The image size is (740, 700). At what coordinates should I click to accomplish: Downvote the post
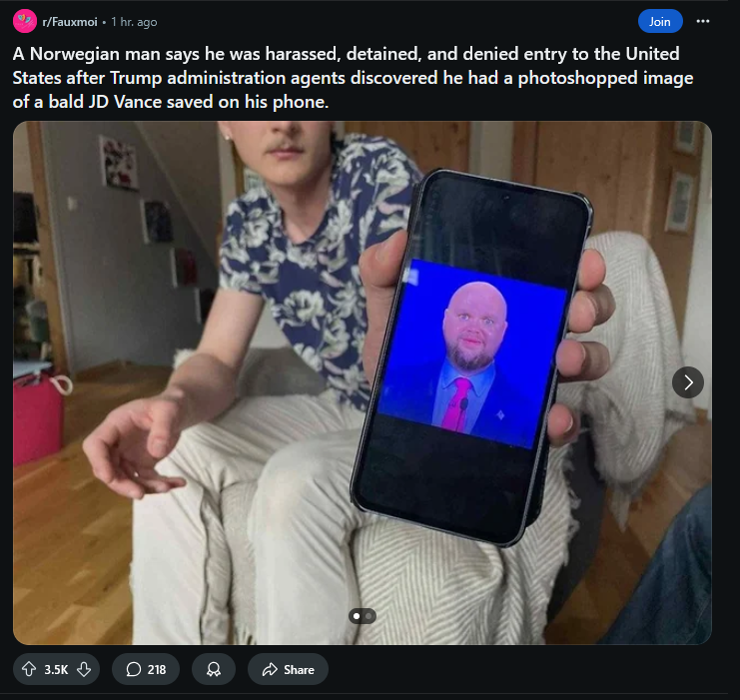[x=84, y=669]
